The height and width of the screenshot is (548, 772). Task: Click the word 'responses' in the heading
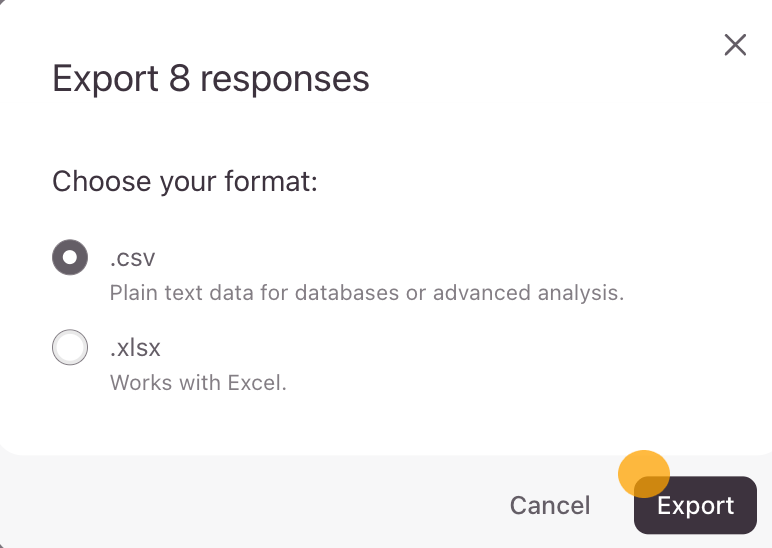tap(284, 78)
